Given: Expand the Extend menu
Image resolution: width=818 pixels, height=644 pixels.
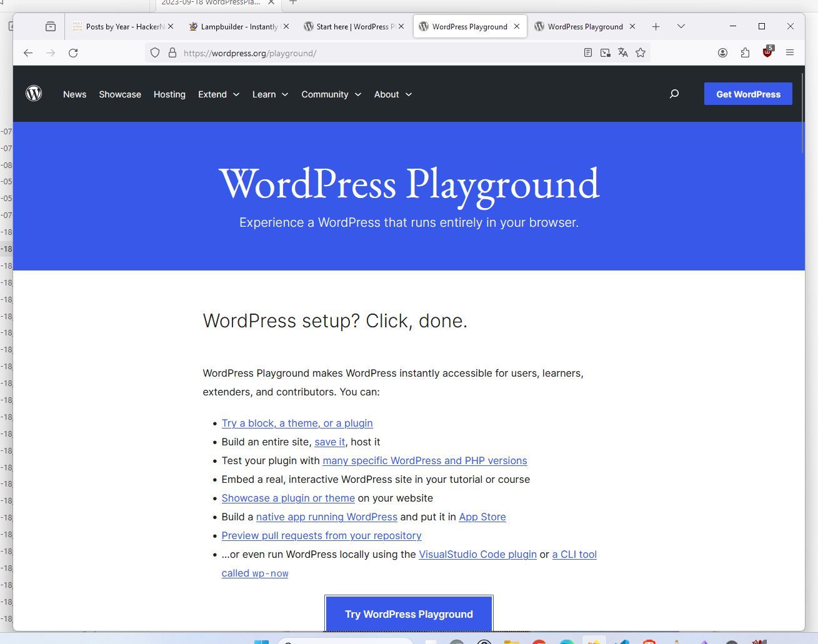Looking at the screenshot, I should tap(219, 94).
